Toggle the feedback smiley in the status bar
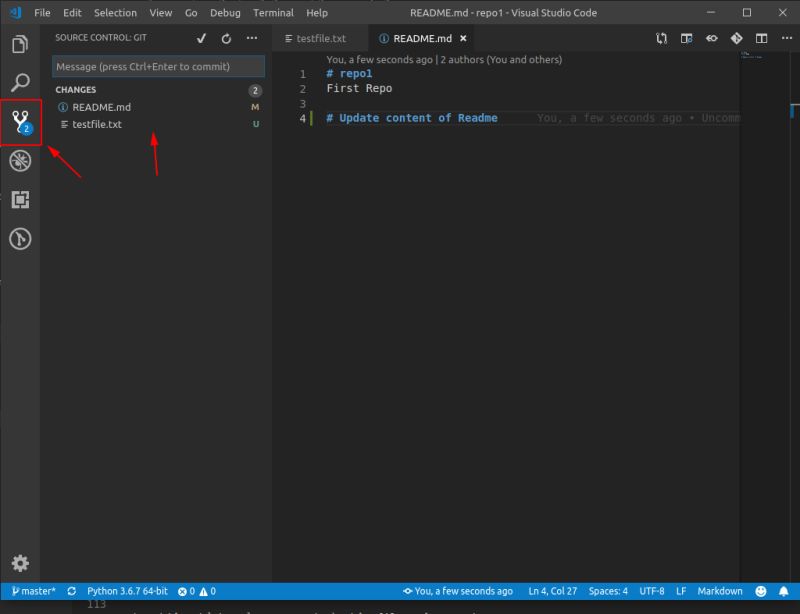Image resolution: width=800 pixels, height=614 pixels. tap(761, 591)
